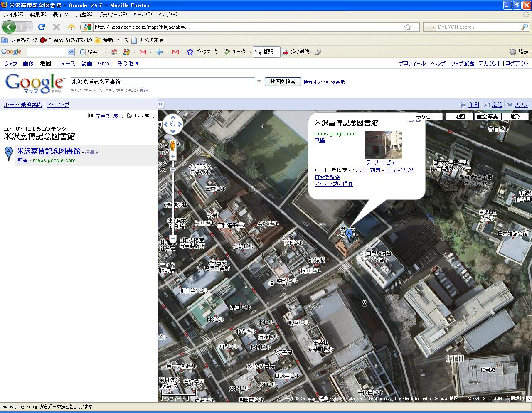The width and height of the screenshot is (532, 413).
Task: Collapse the left panel with double-chevron
Action: pos(161,104)
